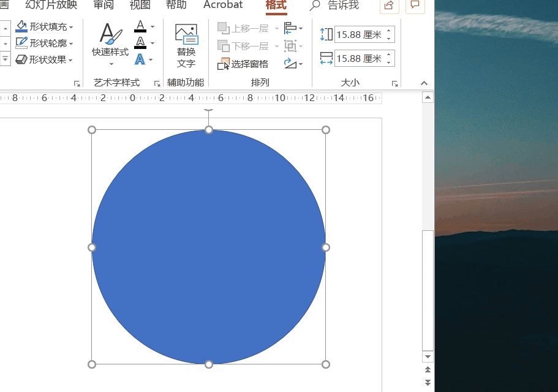Decrease shape width with down spinner
The height and width of the screenshot is (392, 558).
pos(389,62)
